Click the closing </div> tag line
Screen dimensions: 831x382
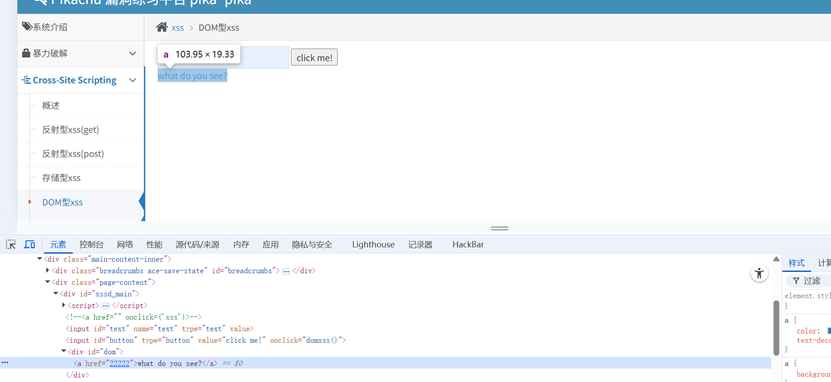click(77, 375)
